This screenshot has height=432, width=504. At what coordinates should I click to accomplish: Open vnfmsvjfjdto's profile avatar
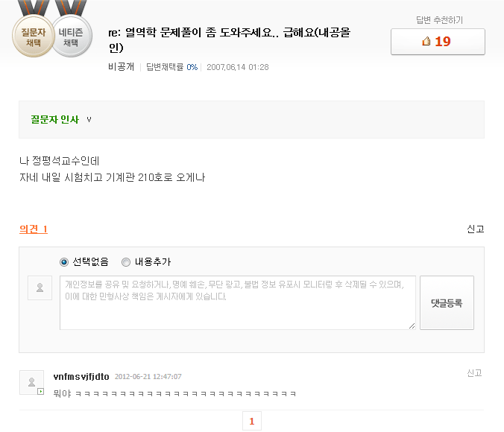pyautogui.click(x=31, y=382)
